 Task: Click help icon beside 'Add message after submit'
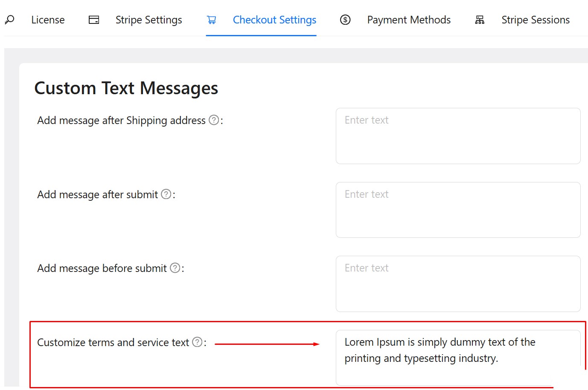[x=166, y=194]
